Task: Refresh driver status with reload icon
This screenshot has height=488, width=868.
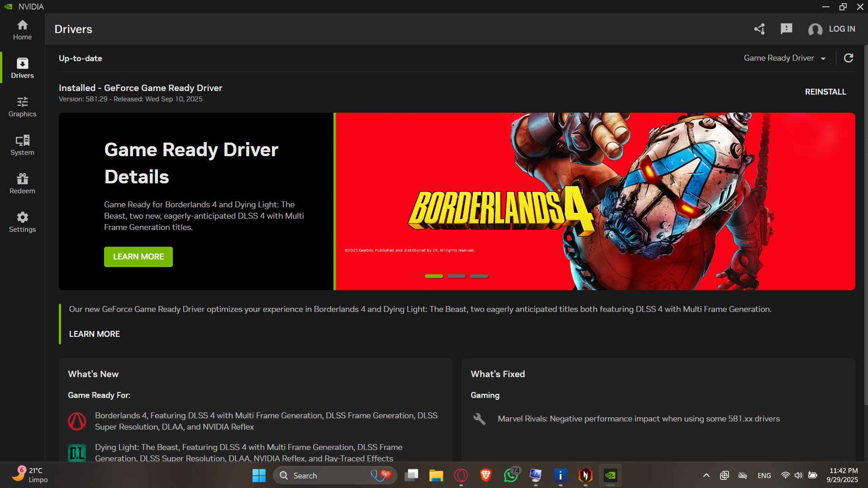Action: (849, 58)
